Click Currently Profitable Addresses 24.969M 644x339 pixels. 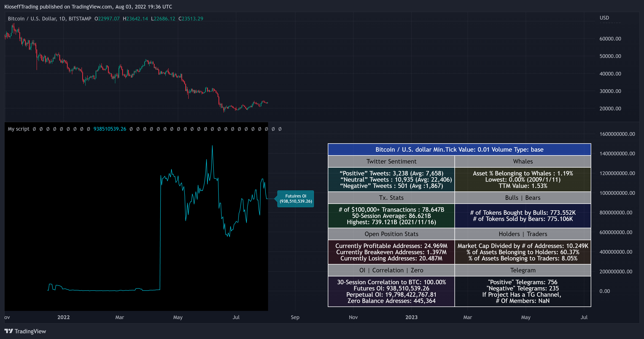coord(391,246)
